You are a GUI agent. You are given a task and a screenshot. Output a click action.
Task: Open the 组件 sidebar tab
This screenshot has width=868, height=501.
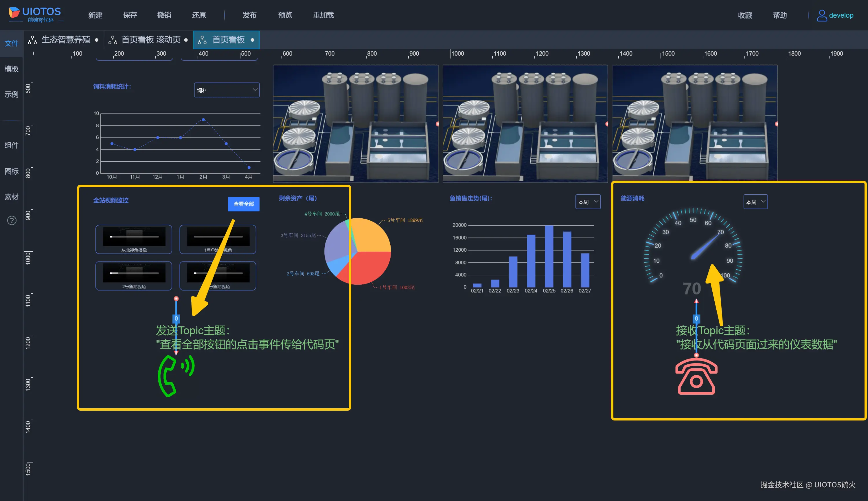tap(11, 145)
